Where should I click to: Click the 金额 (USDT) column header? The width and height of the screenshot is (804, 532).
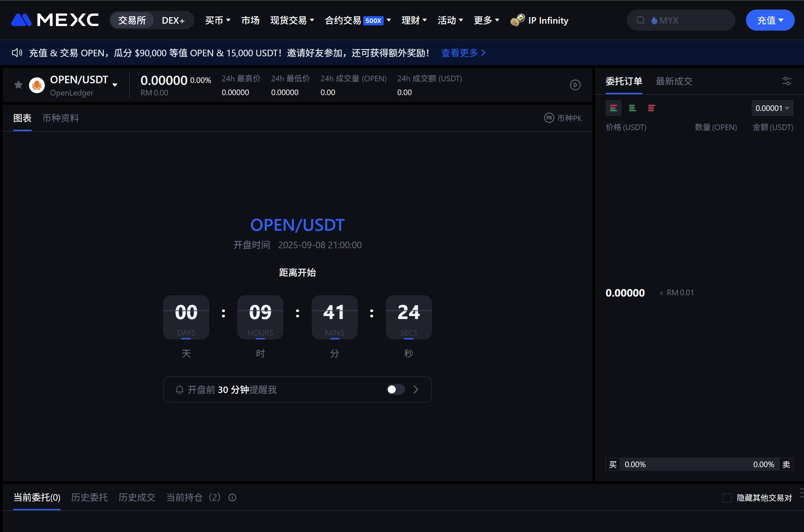772,127
